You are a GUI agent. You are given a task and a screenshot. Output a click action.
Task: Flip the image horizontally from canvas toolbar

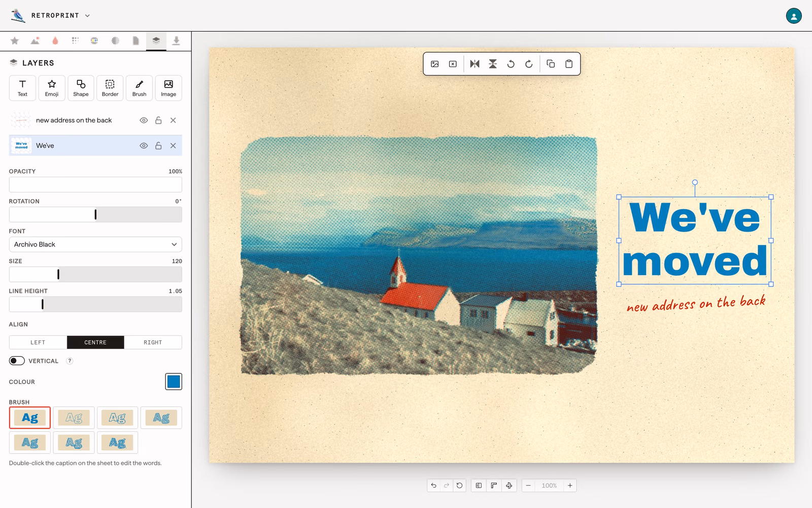(x=475, y=64)
